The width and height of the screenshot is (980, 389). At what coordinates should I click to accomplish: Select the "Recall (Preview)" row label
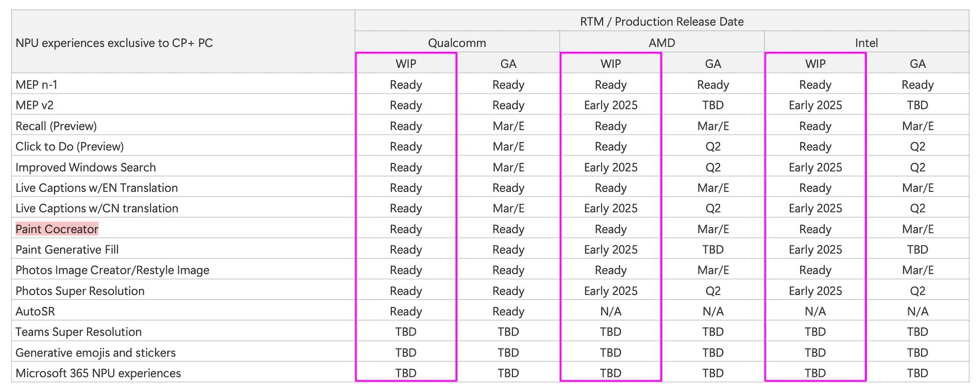coord(56,126)
